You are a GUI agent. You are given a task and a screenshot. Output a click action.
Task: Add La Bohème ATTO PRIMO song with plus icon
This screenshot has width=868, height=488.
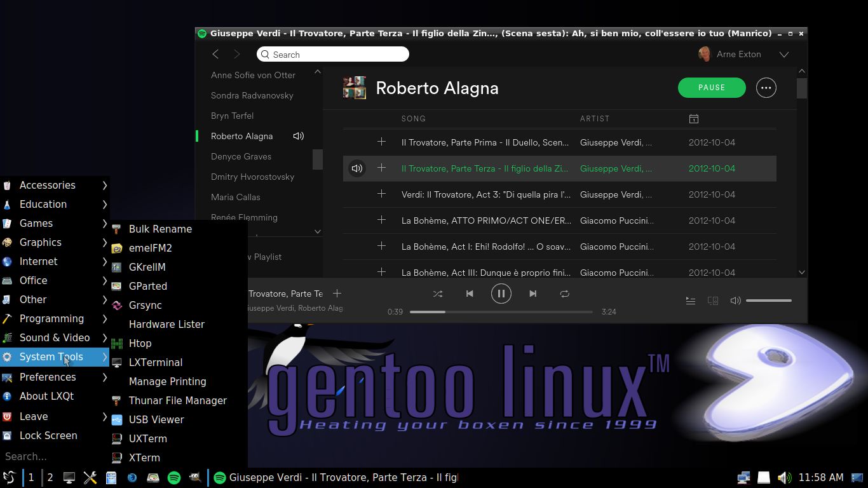point(381,220)
